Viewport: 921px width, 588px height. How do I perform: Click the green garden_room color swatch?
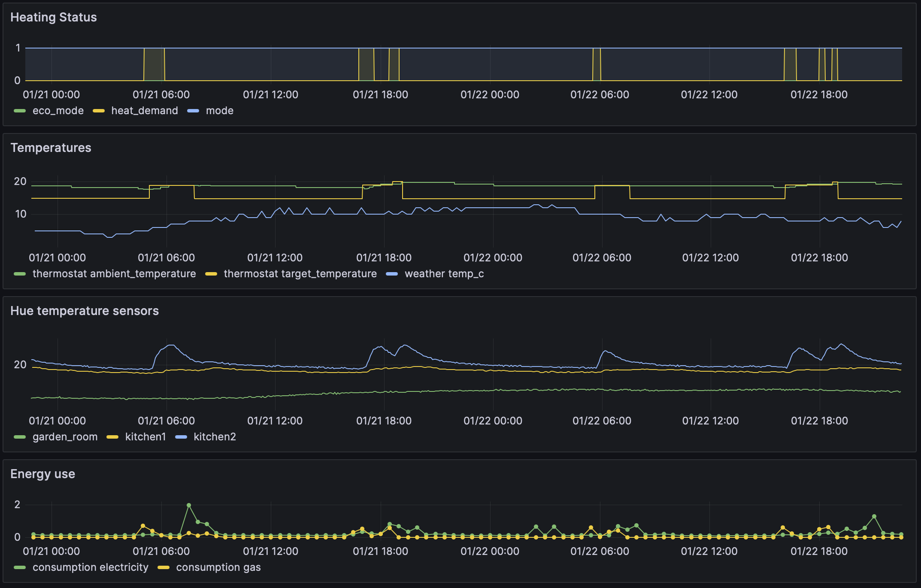tap(20, 437)
